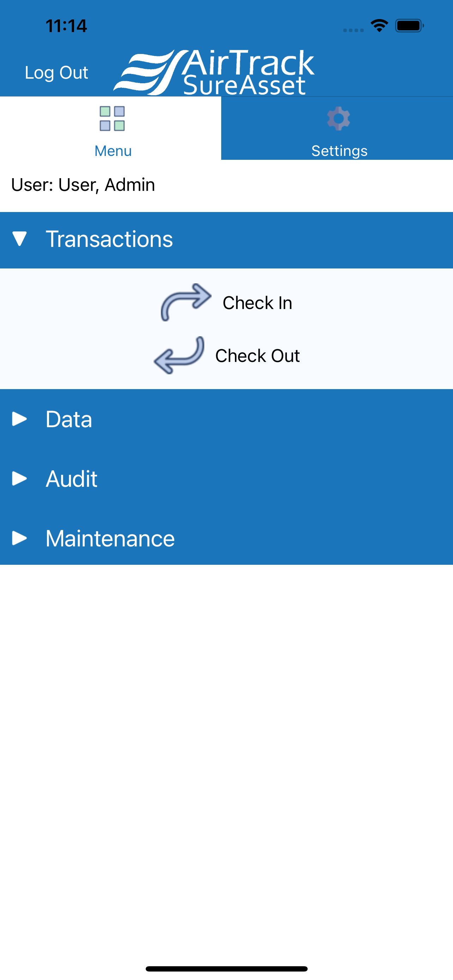453x980 pixels.
Task: Tap the home indicator bar
Action: (x=226, y=969)
